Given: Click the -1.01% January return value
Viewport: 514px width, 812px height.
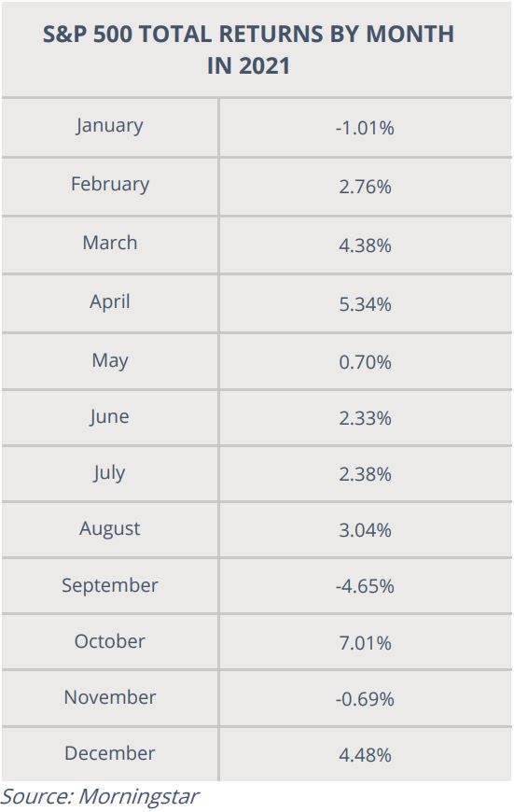Looking at the screenshot, I should (365, 127).
